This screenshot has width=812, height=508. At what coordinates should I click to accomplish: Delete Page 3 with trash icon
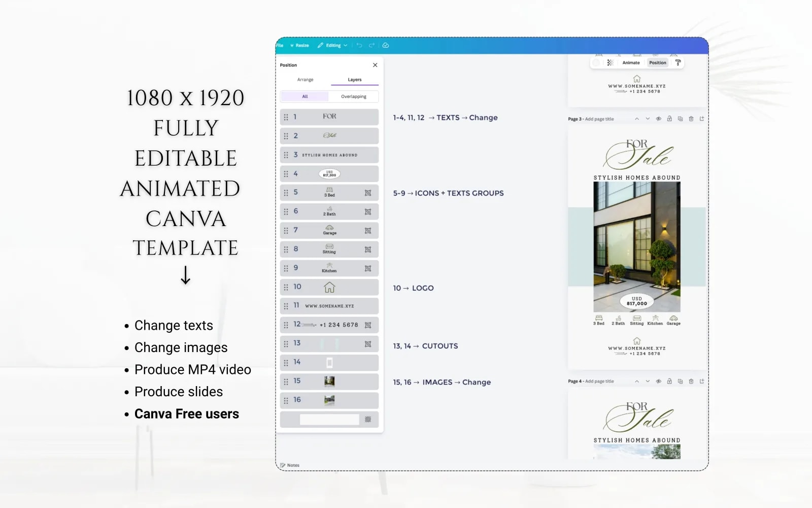point(691,119)
